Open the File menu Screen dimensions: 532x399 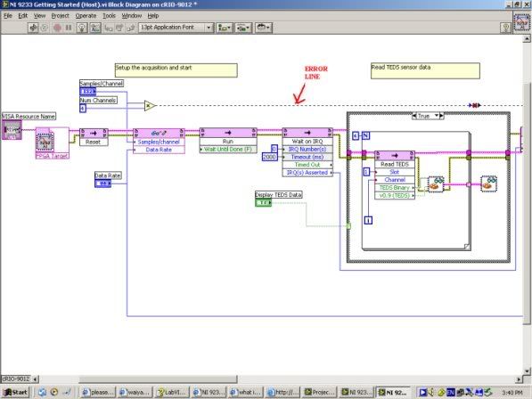point(8,16)
